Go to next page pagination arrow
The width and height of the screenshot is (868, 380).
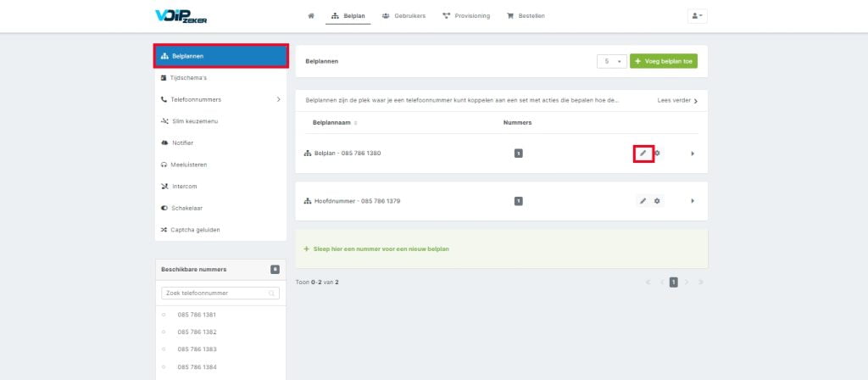coord(687,282)
